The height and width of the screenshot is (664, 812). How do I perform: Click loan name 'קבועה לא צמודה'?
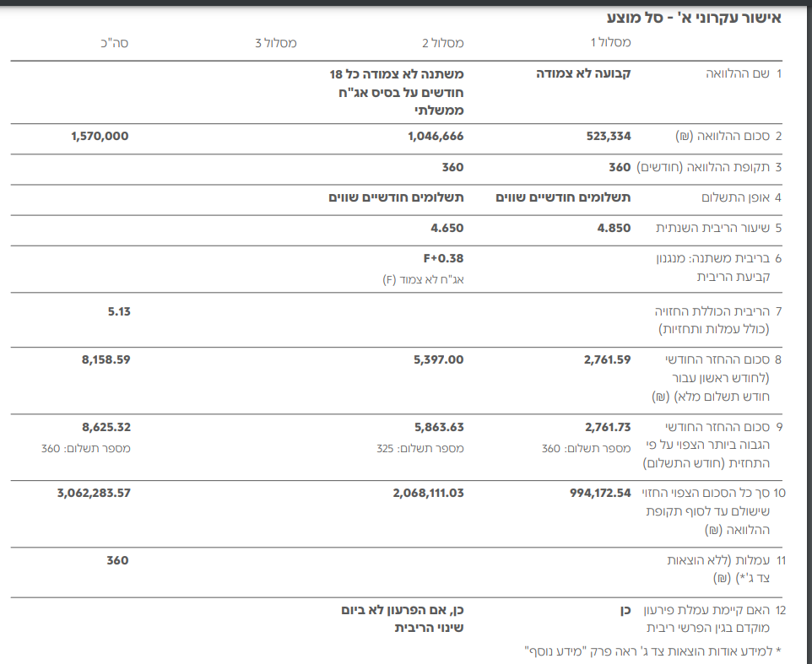click(x=583, y=73)
